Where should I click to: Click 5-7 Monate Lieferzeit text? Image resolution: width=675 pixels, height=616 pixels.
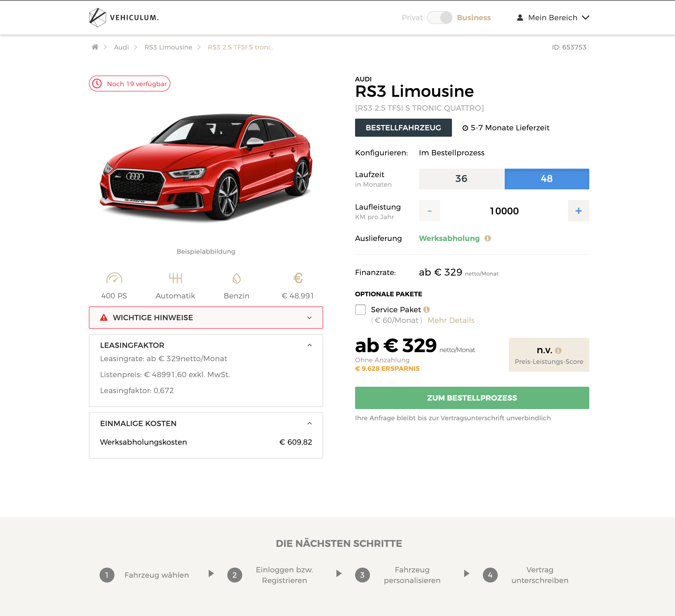pos(510,128)
